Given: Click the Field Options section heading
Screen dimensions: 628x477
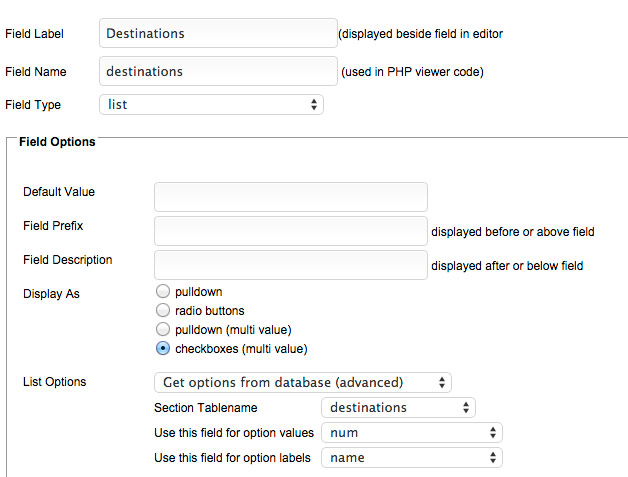Looking at the screenshot, I should coord(57,142).
